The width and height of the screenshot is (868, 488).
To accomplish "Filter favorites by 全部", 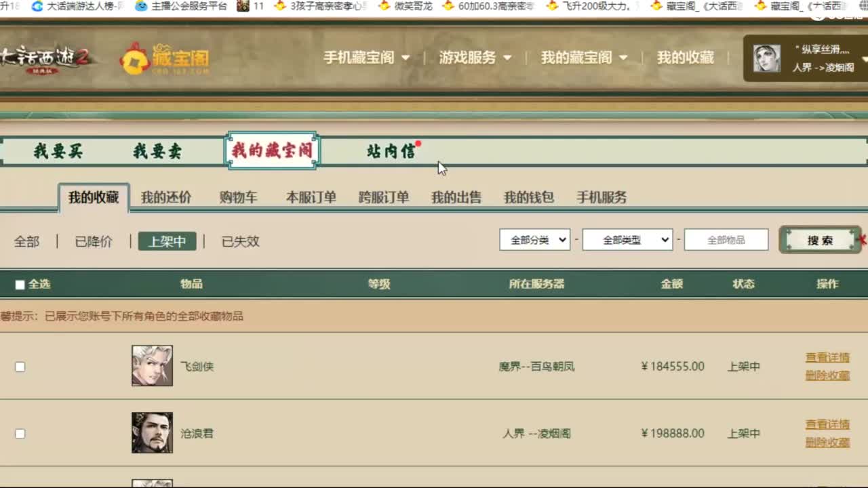I will (27, 241).
